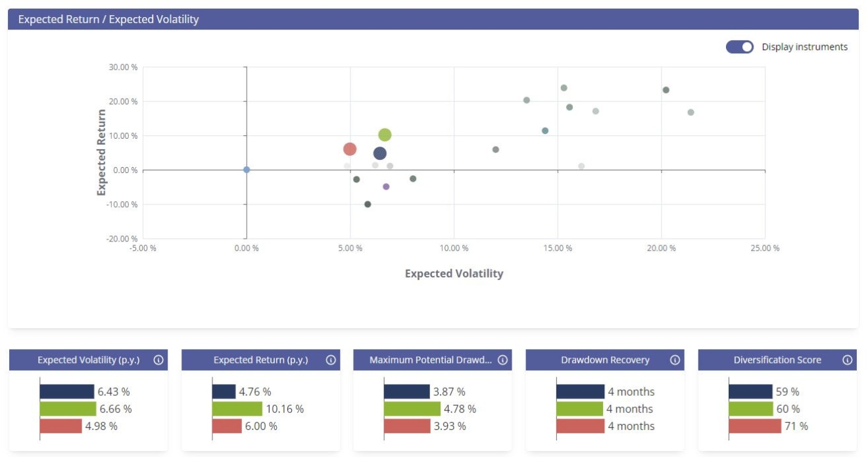This screenshot has width=868, height=457.
Task: Click the small purple instrument dot
Action: pyautogui.click(x=386, y=187)
